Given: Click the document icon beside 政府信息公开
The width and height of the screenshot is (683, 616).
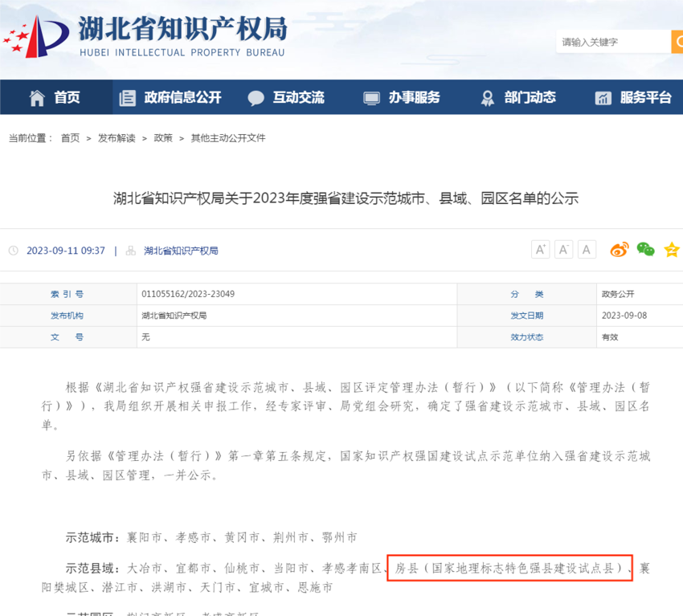Looking at the screenshot, I should tap(127, 98).
